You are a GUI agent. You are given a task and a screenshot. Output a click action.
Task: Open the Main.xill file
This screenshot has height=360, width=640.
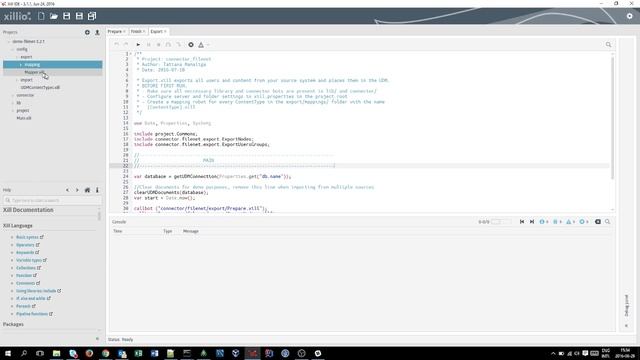pyautogui.click(x=24, y=118)
